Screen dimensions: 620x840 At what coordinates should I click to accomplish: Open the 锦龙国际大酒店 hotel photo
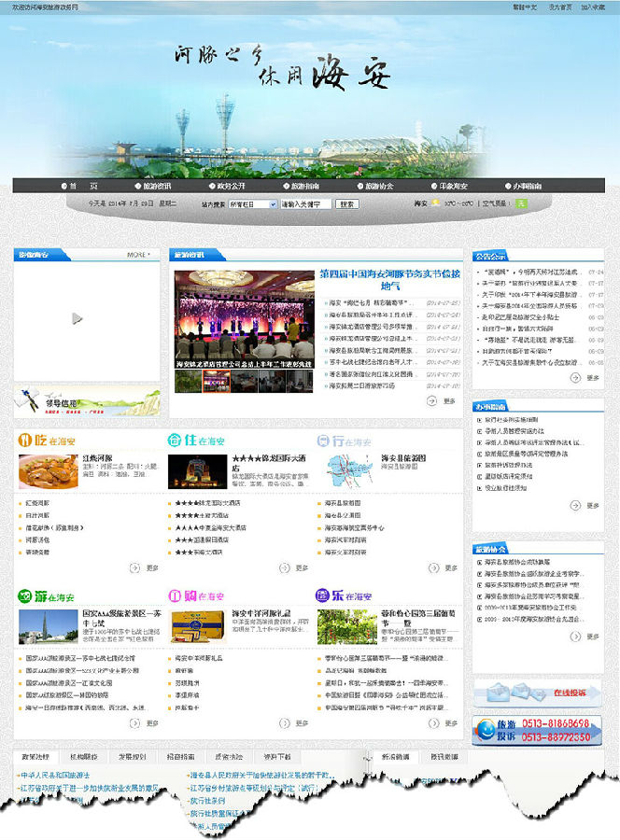[x=197, y=471]
